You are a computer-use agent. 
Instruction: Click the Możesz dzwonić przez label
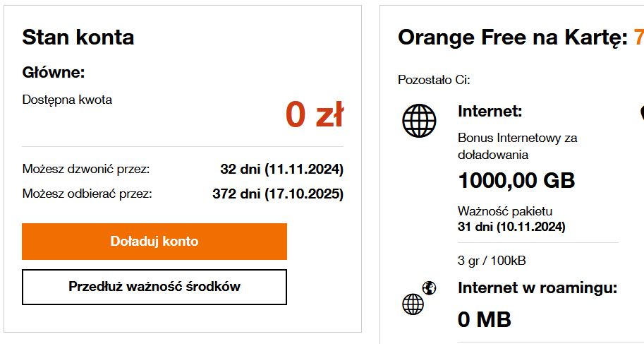[86, 170]
